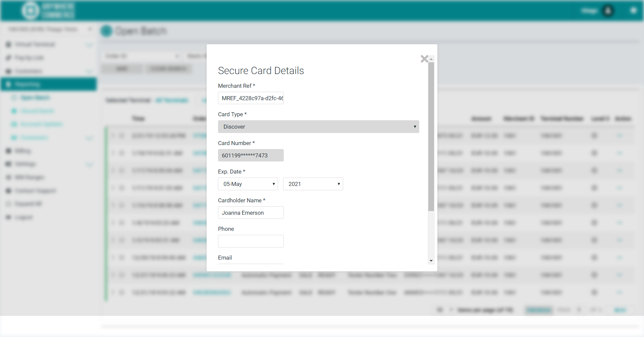Screen dimensions: 644x337
Task: Click the Contact Support sidebar icon
Action: point(9,191)
